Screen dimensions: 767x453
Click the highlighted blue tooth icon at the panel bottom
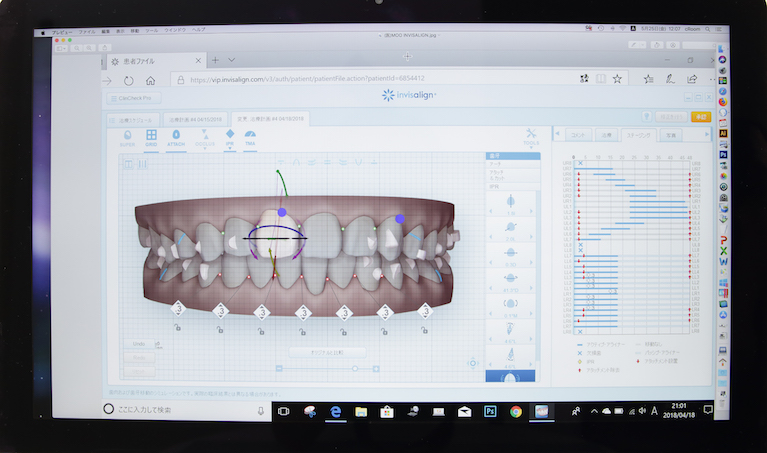pos(510,377)
